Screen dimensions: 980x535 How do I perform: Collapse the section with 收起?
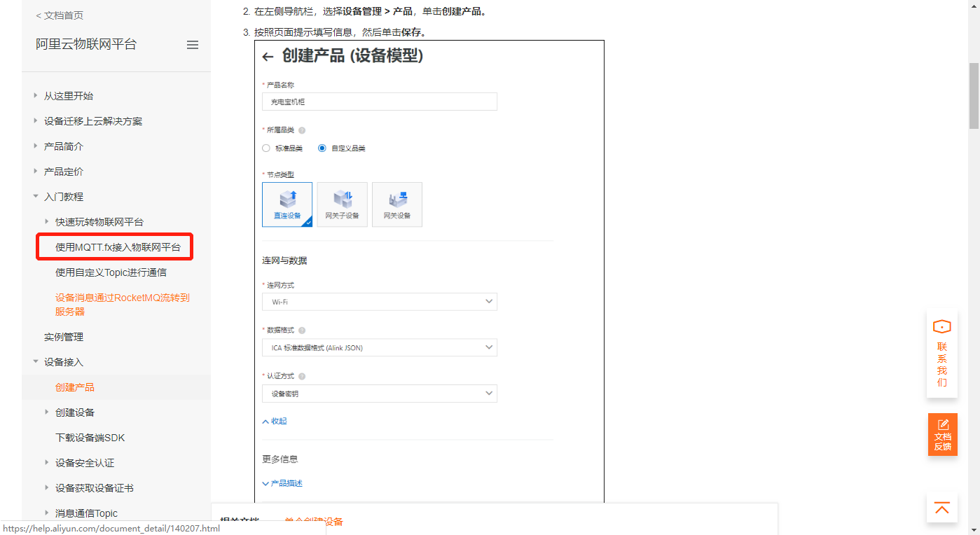point(275,422)
